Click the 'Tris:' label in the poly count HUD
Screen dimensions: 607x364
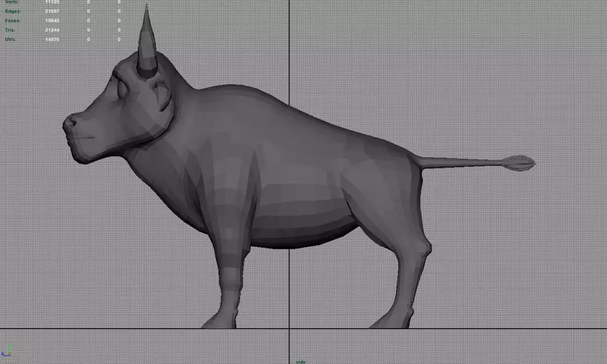point(10,30)
